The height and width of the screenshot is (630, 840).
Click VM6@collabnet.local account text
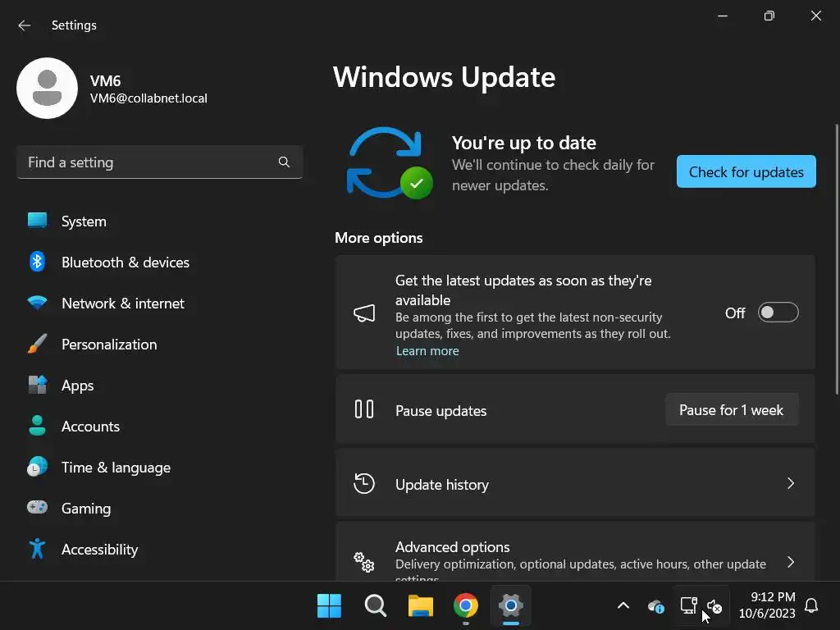tap(148, 98)
